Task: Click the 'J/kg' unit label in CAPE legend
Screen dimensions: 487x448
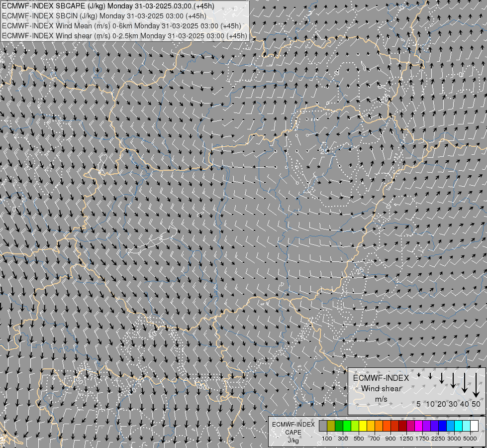Action: point(293,441)
